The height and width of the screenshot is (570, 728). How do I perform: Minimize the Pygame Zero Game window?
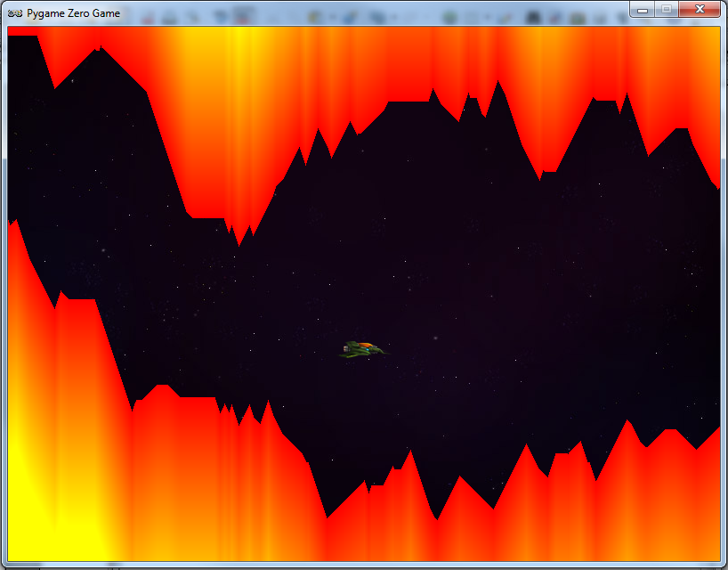tap(643, 9)
